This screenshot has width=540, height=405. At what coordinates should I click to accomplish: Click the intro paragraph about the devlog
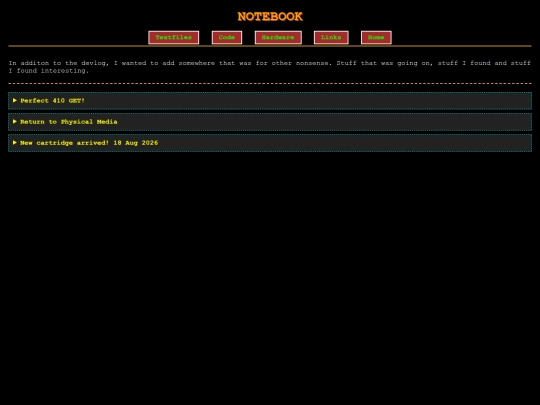pyautogui.click(x=270, y=67)
